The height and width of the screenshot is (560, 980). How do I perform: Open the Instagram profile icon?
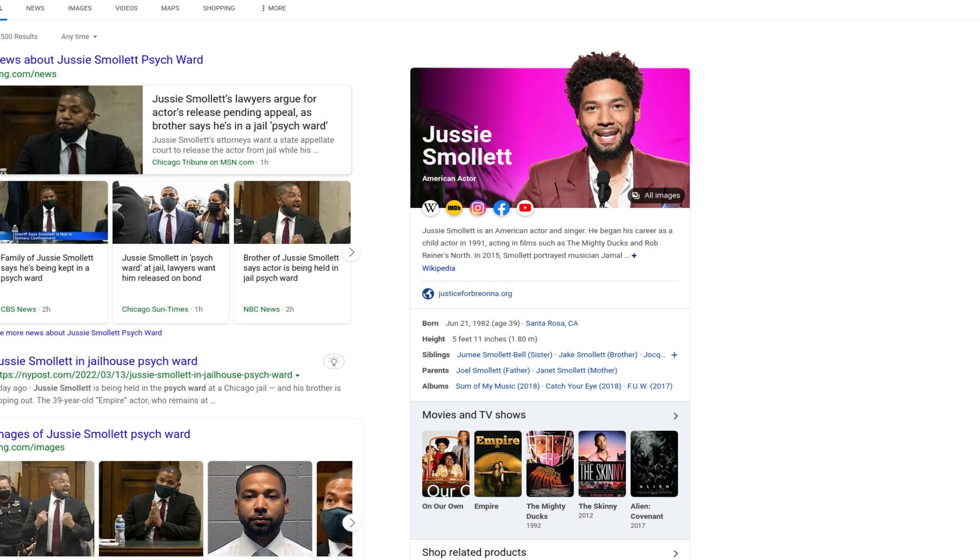pos(478,208)
